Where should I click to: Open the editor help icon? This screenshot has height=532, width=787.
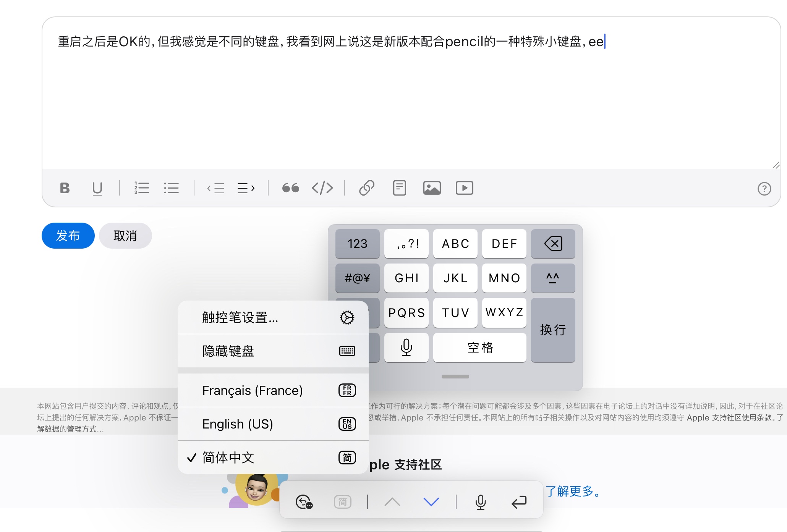(x=764, y=189)
